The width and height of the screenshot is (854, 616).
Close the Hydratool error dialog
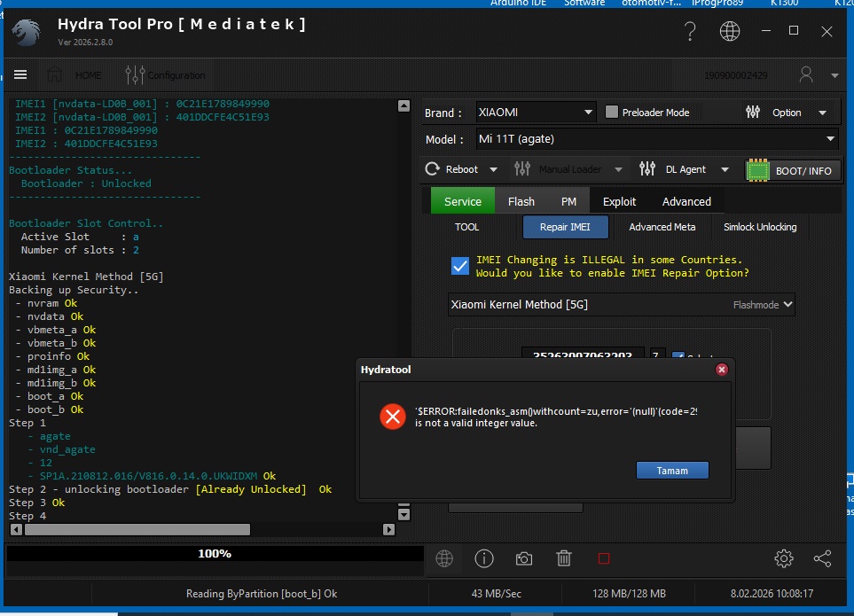[x=722, y=370]
